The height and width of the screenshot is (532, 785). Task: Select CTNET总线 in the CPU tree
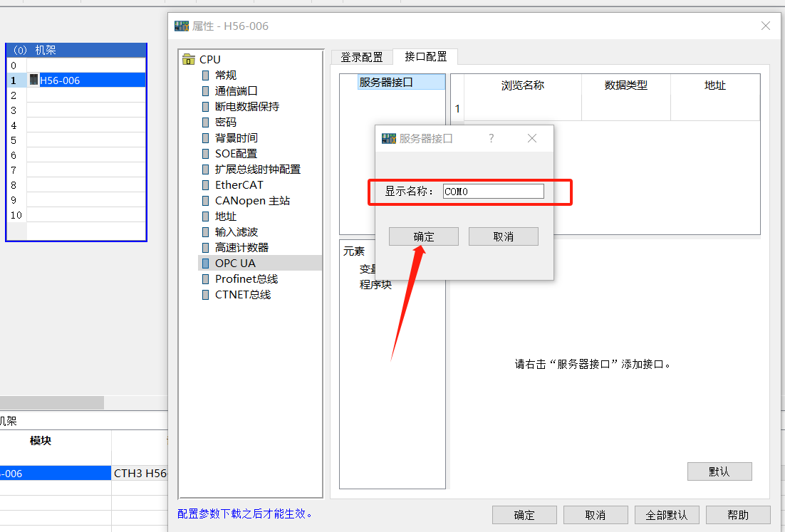[x=243, y=295]
